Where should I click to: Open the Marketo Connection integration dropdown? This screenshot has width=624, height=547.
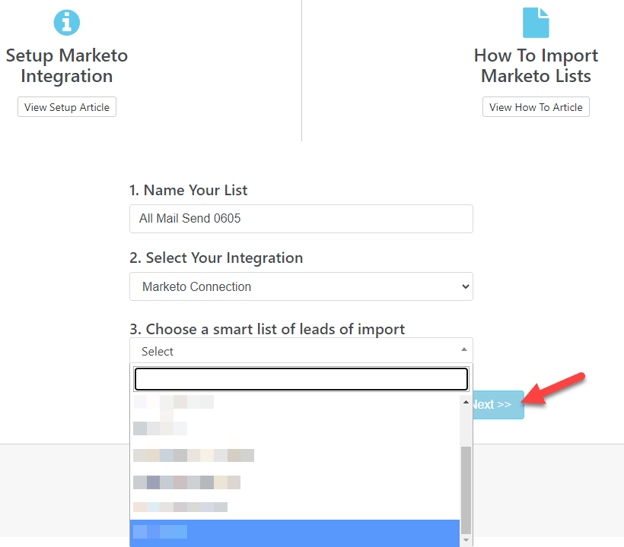tap(301, 286)
